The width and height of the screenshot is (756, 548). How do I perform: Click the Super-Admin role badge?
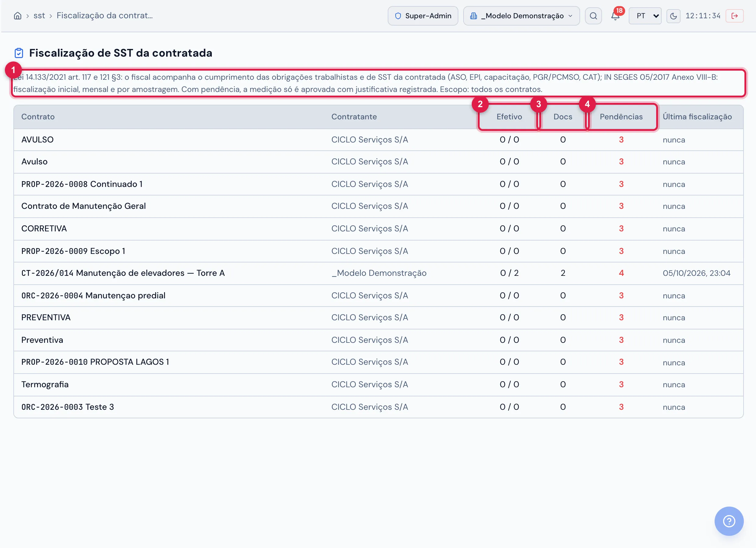click(x=423, y=16)
